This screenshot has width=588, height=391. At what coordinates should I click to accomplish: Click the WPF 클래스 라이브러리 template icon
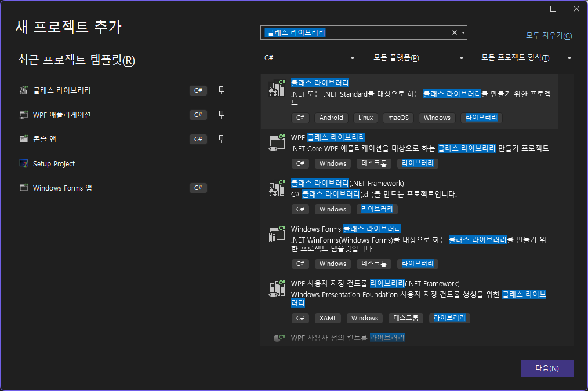[x=277, y=142]
